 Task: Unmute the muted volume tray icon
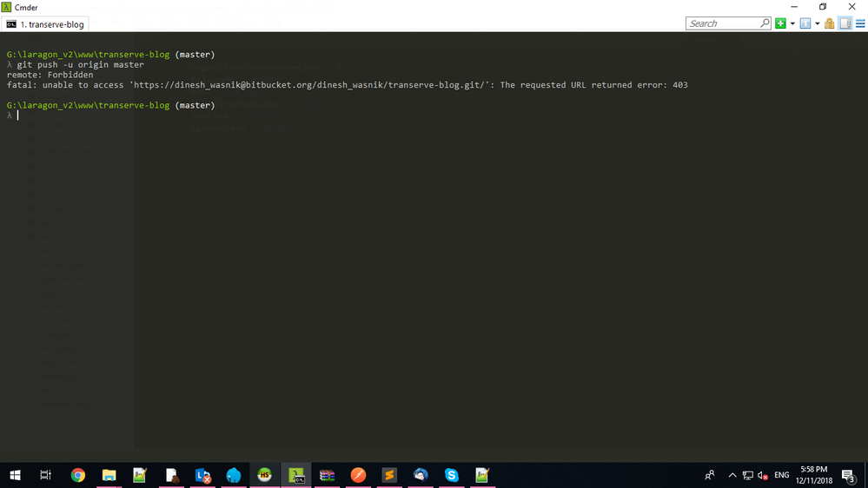click(x=762, y=475)
